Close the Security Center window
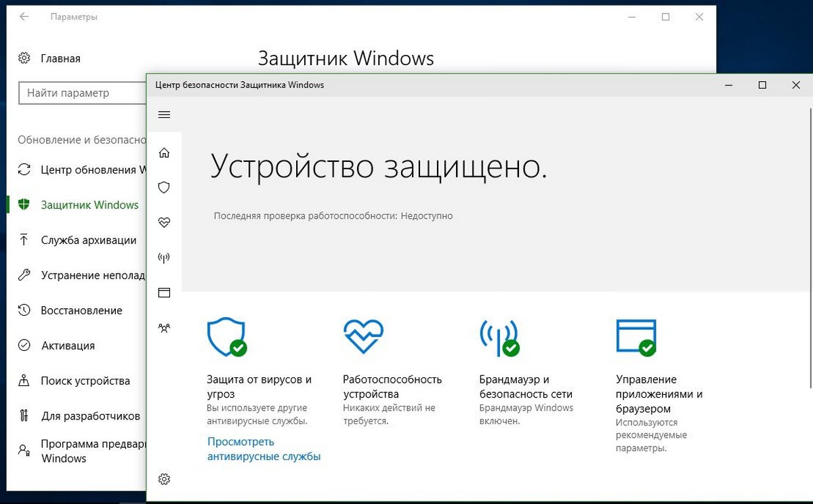Viewport: 813px width, 504px height. tap(796, 85)
